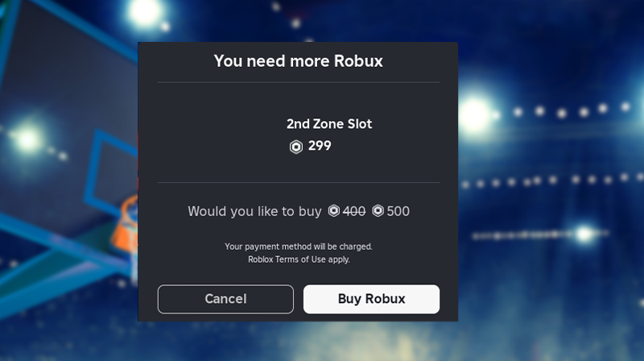Click the 500 Robux amount
The image size is (644, 361).
398,211
